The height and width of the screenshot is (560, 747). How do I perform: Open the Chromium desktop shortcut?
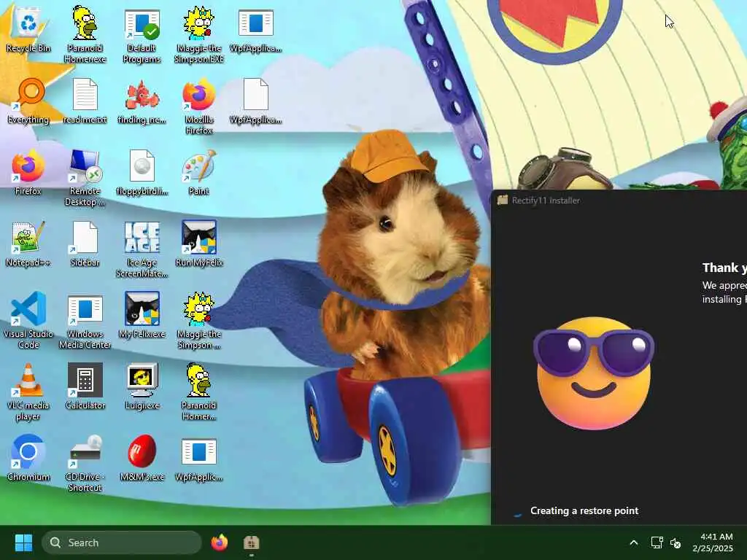28,458
